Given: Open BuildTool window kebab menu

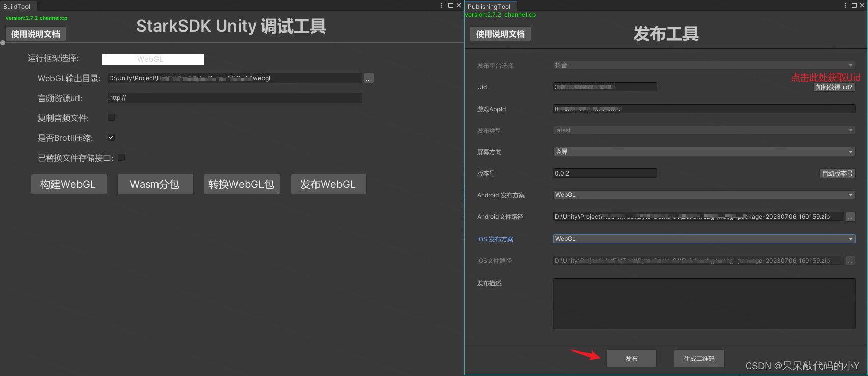Looking at the screenshot, I should point(441,5).
